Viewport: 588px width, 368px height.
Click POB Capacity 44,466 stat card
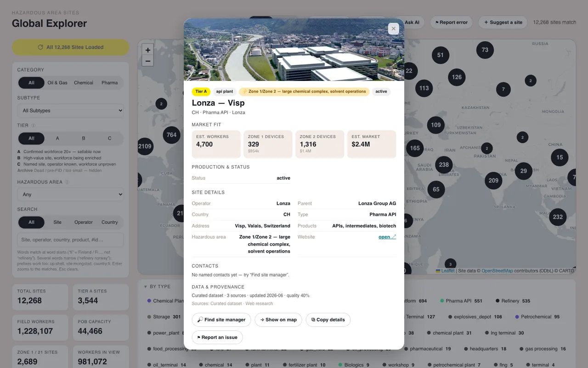point(101,328)
